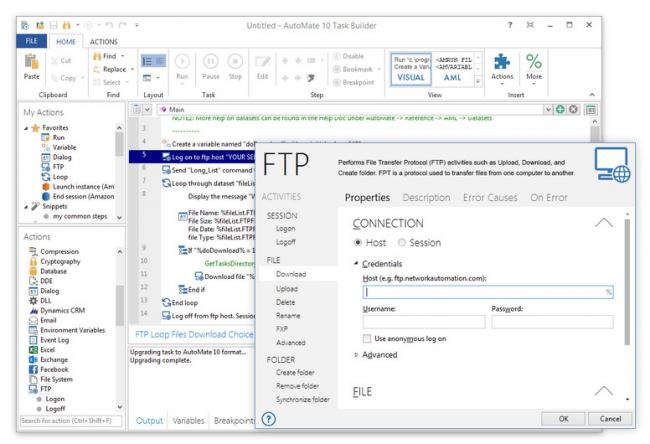Screen dimensions: 650x444
Task: Toggle Breakpoint on step
Action: pyautogui.click(x=354, y=82)
